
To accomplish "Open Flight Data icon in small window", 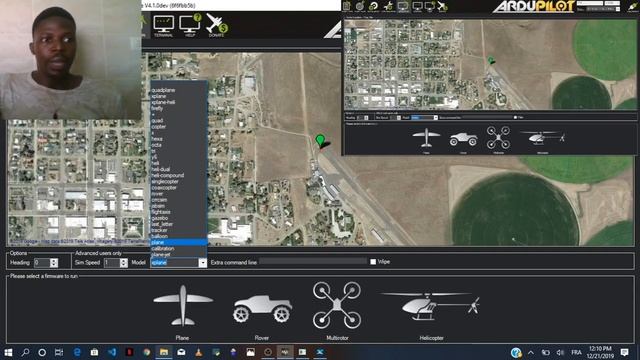I will coord(347,6).
